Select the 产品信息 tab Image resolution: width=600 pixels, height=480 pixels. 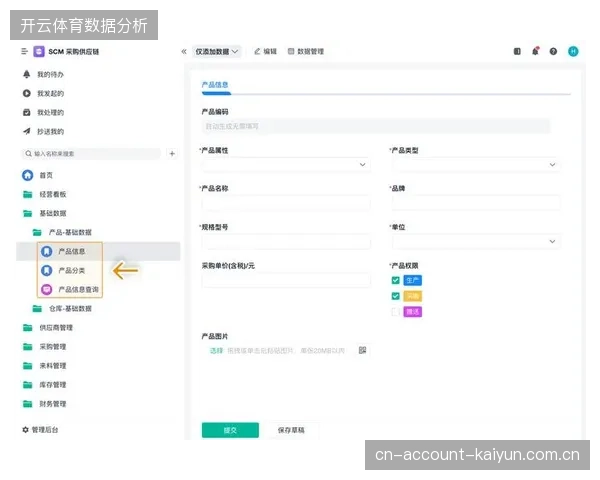point(215,85)
